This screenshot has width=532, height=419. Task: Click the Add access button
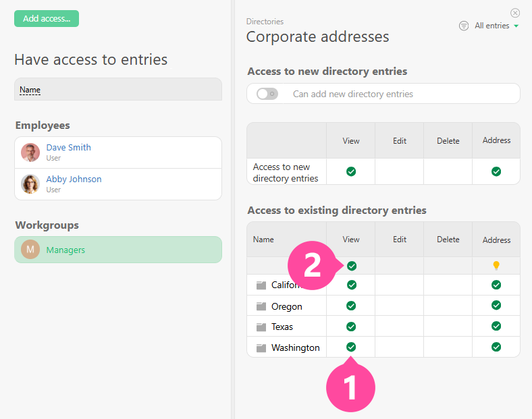coord(47,19)
